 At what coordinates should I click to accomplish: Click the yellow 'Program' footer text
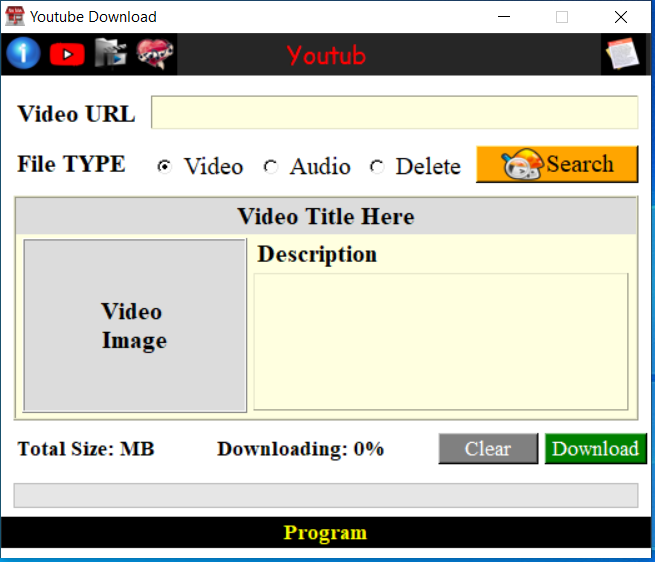pos(325,533)
